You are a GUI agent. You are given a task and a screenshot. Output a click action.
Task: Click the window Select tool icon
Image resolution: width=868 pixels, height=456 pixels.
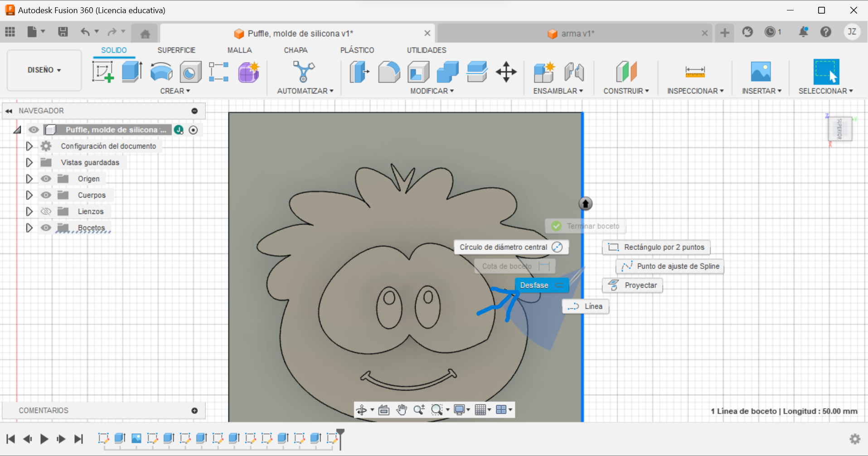[826, 72]
